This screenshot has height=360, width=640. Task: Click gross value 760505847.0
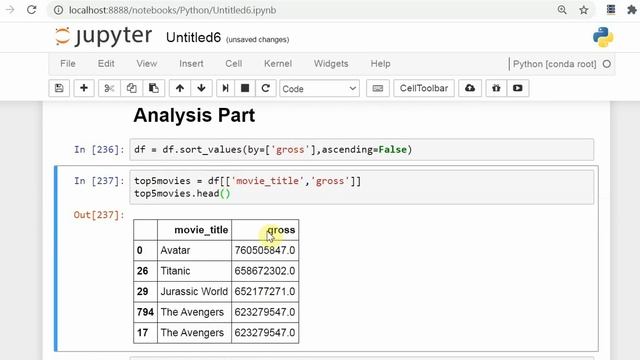coord(264,250)
